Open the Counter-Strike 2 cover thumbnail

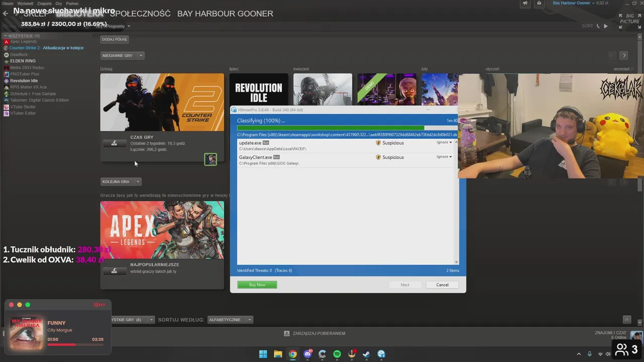coord(162,103)
